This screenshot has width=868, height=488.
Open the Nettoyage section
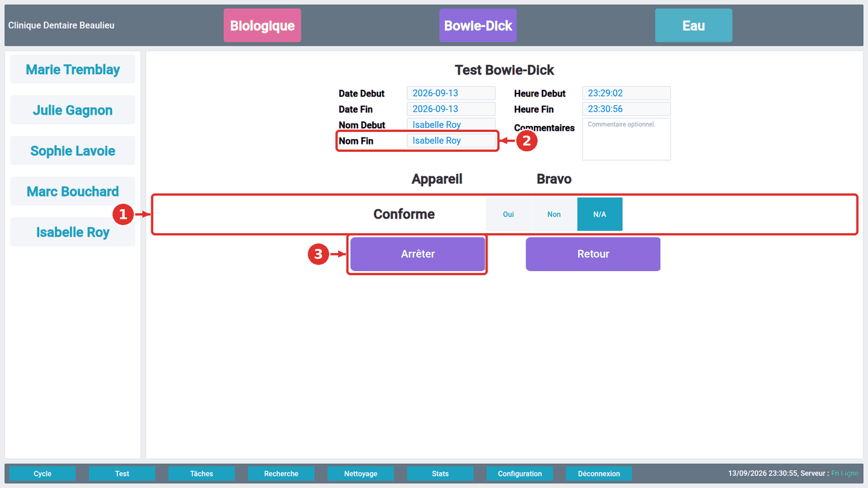[x=361, y=474]
